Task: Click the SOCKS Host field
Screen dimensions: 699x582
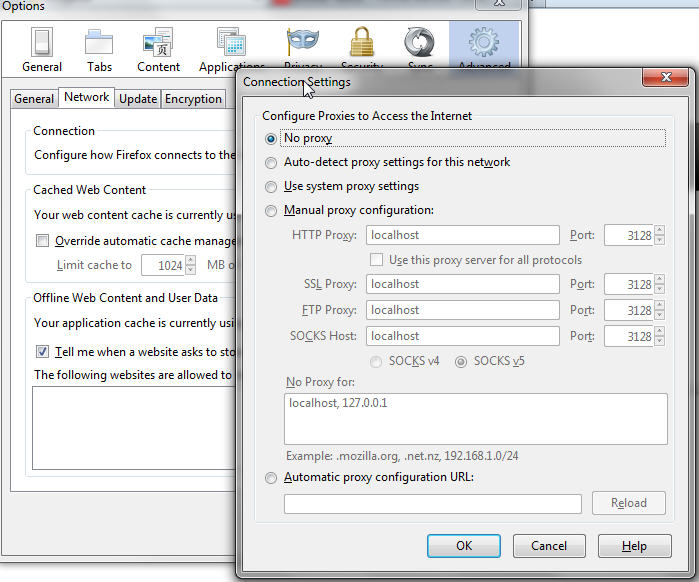Action: (463, 336)
